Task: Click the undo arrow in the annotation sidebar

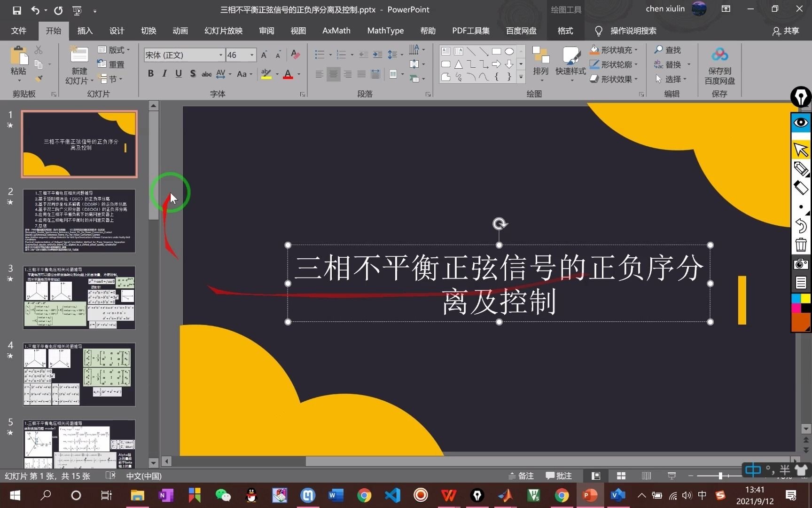Action: (x=801, y=226)
